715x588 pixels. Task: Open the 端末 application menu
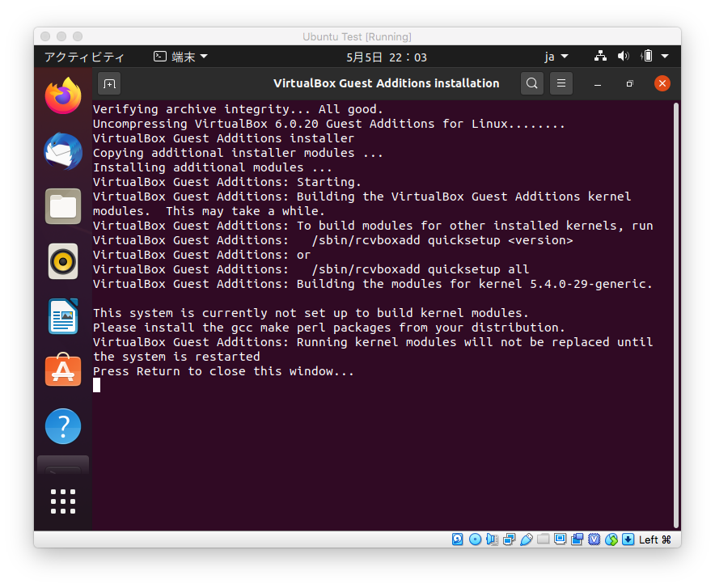(180, 57)
